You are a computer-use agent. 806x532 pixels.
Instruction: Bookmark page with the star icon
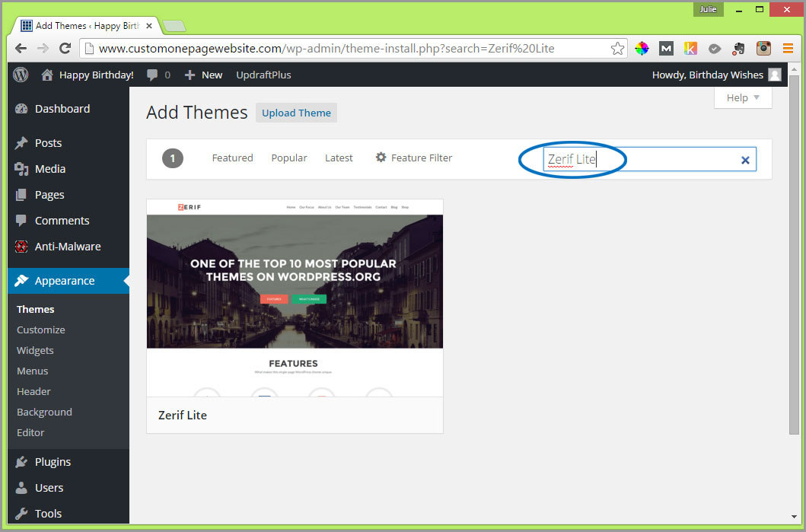pos(617,48)
